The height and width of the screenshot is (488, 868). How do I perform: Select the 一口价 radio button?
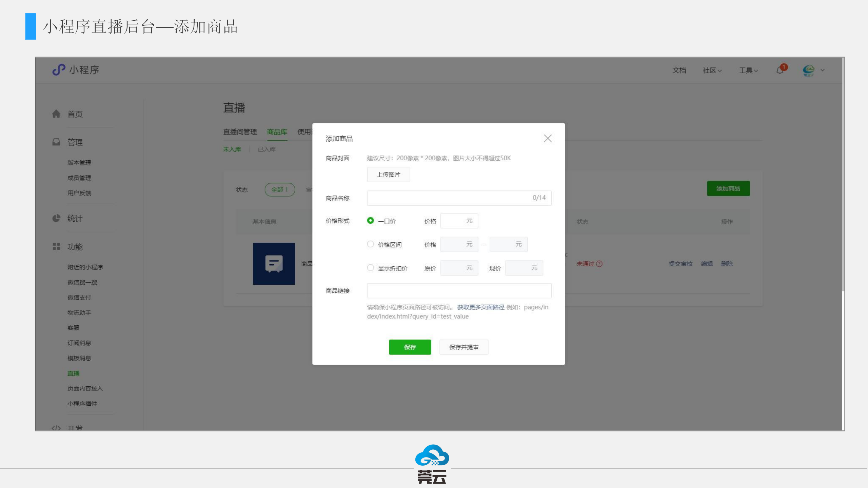(x=371, y=221)
